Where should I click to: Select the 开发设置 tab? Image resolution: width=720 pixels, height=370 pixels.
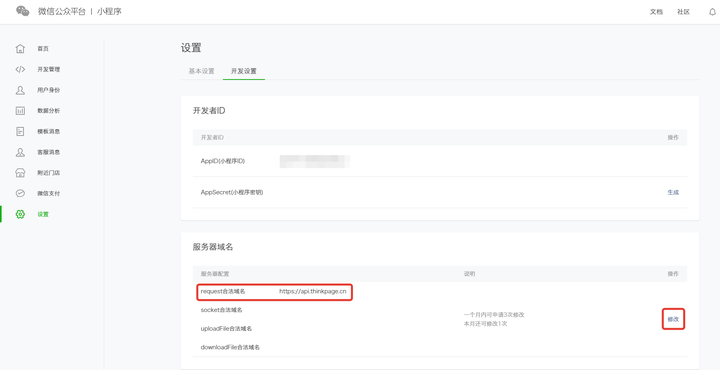244,71
